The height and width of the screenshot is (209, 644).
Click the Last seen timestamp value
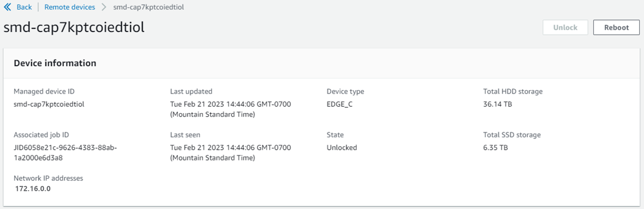coord(230,152)
